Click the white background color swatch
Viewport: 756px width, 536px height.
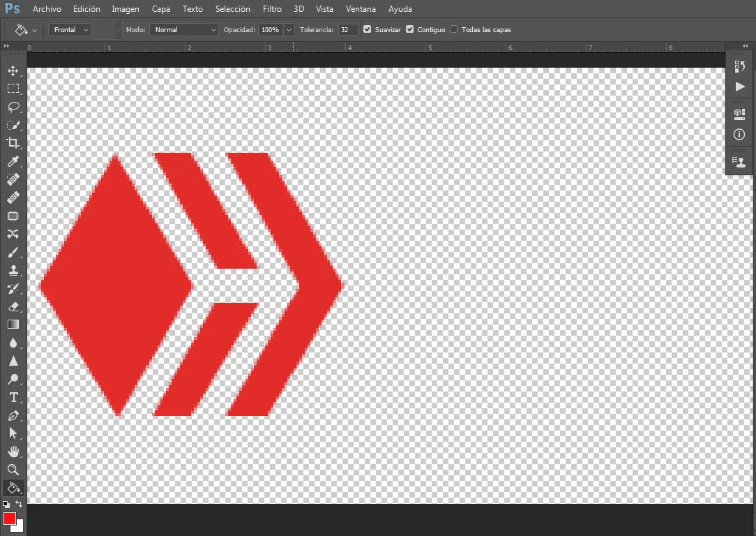coord(20,528)
